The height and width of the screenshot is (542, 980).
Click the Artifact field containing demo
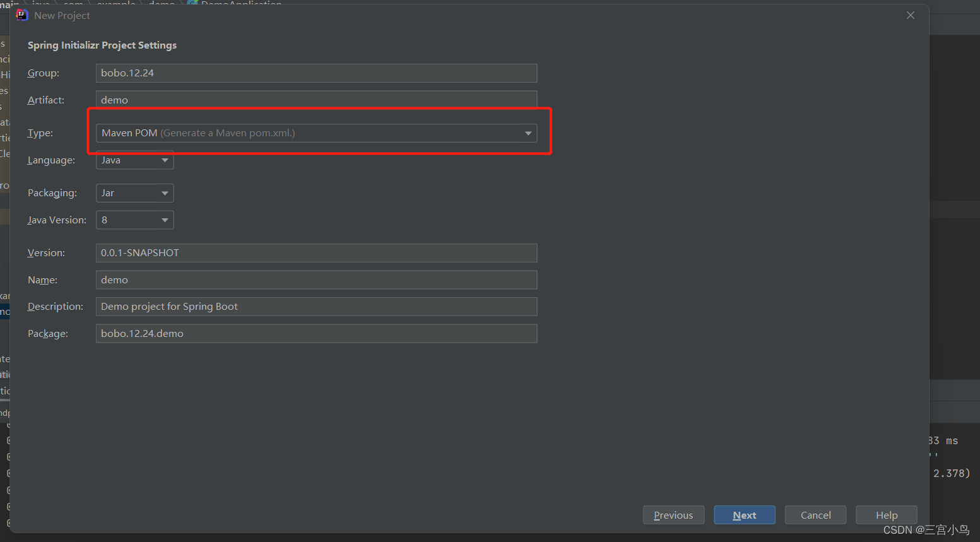click(315, 100)
